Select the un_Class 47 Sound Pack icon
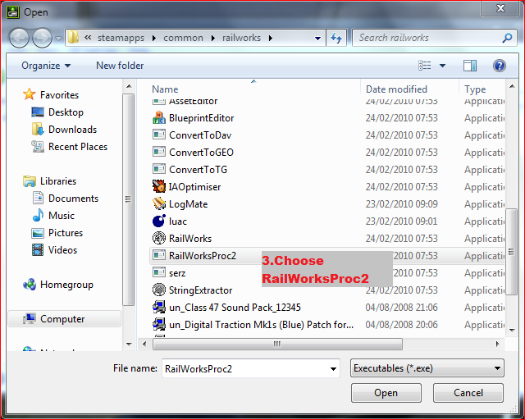The width and height of the screenshot is (525, 420). pyautogui.click(x=159, y=307)
